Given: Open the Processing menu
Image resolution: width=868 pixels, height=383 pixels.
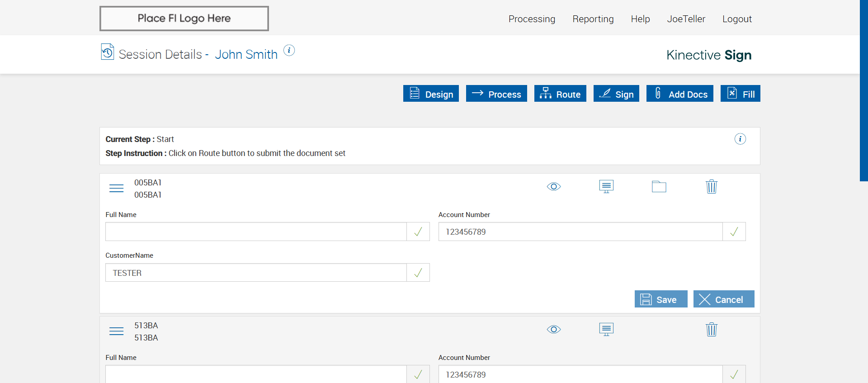Looking at the screenshot, I should [x=532, y=19].
